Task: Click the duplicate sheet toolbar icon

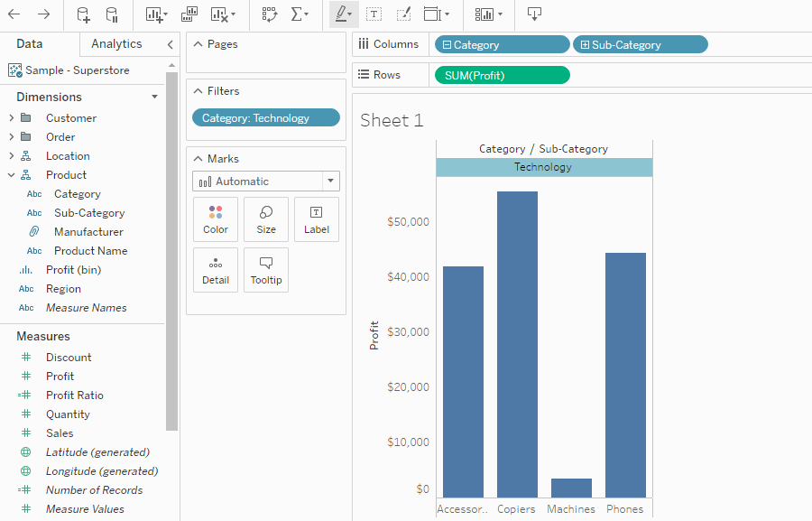Action: tap(187, 14)
